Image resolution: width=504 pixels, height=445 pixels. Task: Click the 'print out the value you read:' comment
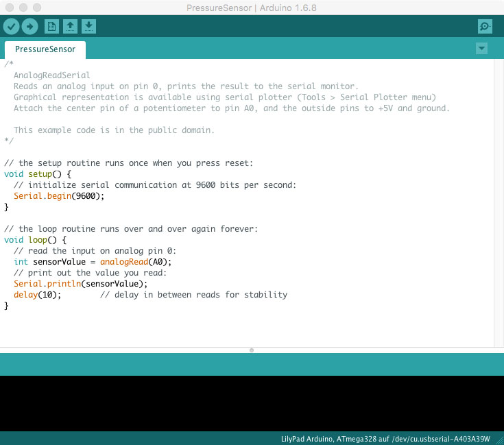coord(90,273)
